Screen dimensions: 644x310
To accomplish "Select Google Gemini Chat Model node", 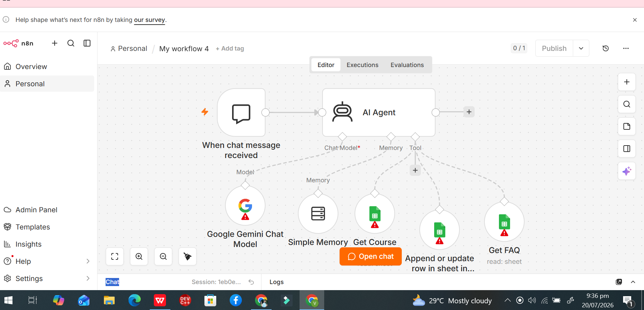I will pos(245,206).
